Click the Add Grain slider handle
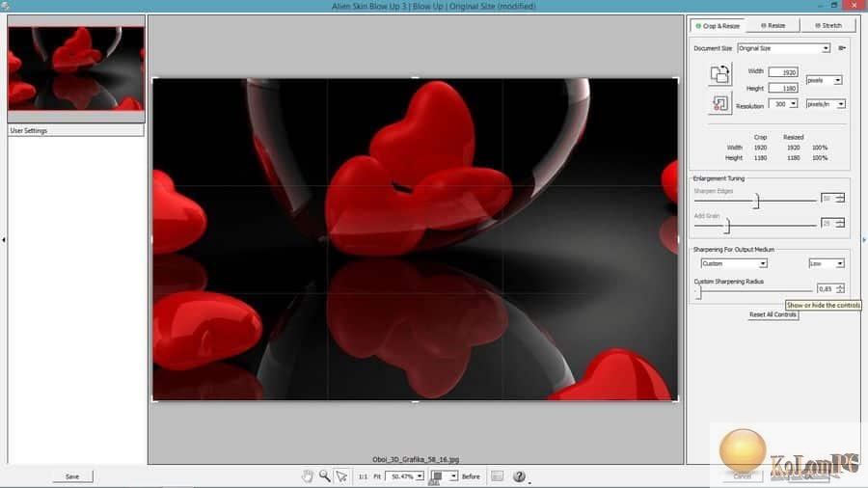 728,226
